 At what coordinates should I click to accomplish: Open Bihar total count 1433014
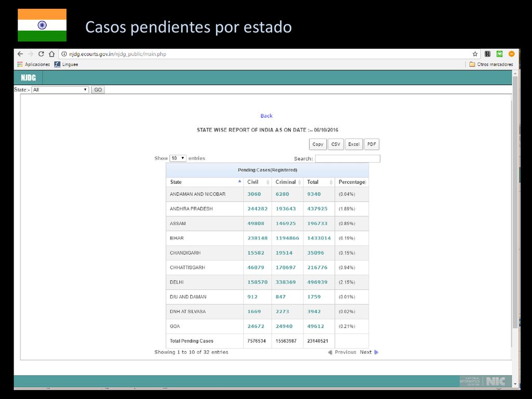319,238
